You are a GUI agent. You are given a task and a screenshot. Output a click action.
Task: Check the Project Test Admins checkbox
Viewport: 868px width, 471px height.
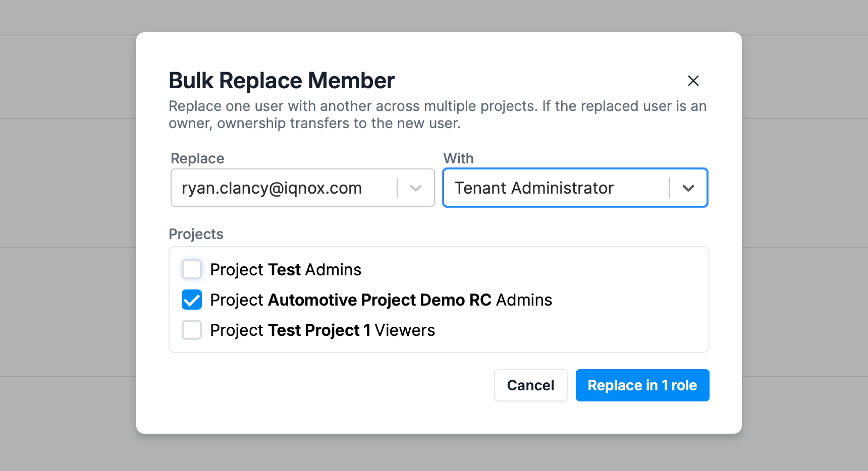tap(192, 269)
